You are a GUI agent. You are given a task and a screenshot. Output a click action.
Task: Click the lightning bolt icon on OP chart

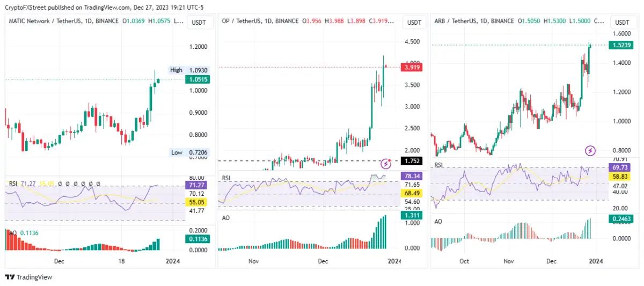tap(385, 163)
